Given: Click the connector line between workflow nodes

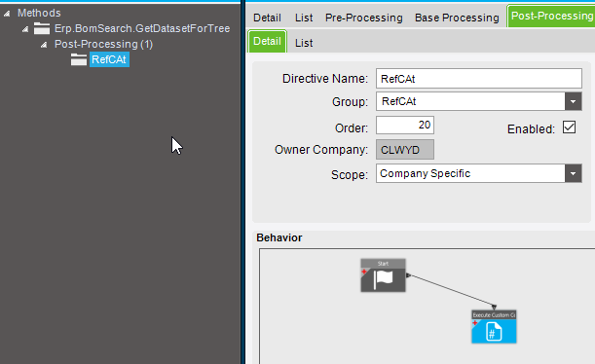Looking at the screenshot, I should pos(452,290).
